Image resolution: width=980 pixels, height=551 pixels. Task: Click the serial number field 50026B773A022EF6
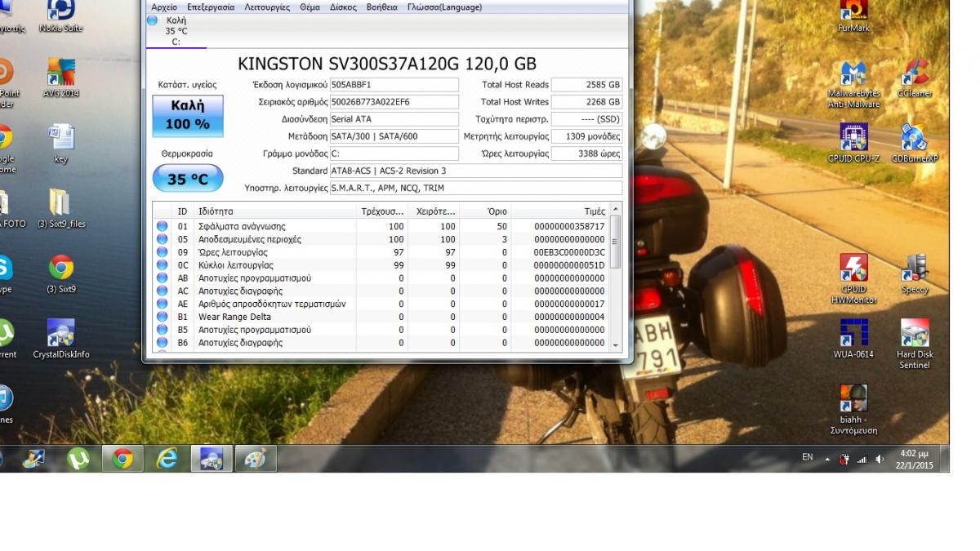(x=394, y=102)
